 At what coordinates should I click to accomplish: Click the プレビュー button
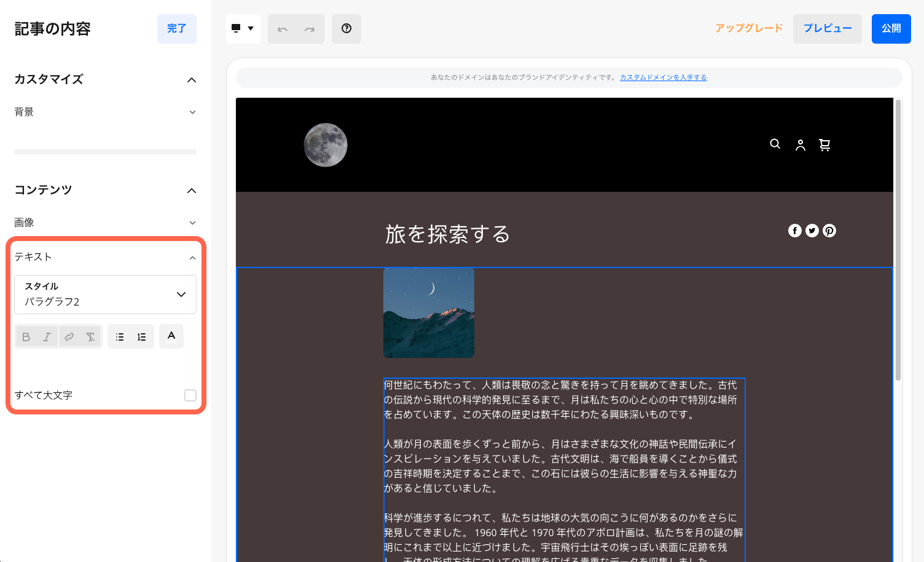[x=828, y=29]
